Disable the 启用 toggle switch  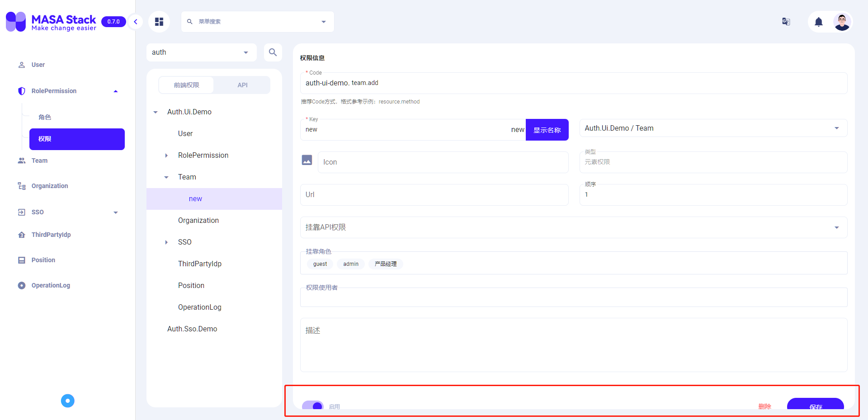point(312,406)
